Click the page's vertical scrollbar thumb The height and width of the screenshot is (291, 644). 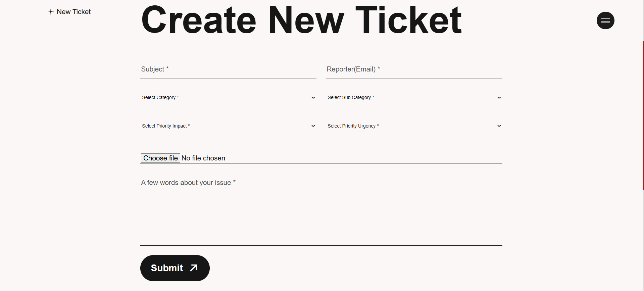point(643,116)
